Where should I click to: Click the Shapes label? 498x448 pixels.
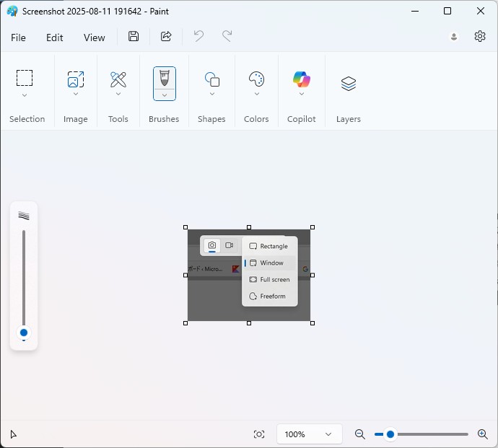pyautogui.click(x=211, y=119)
